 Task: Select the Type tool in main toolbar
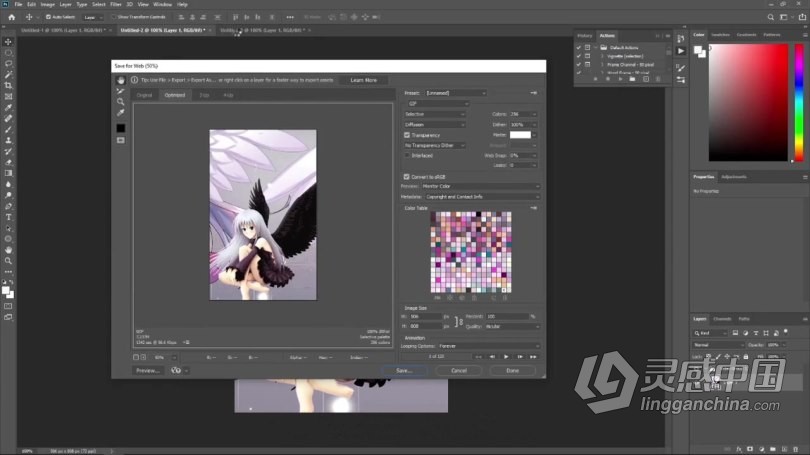pos(8,217)
